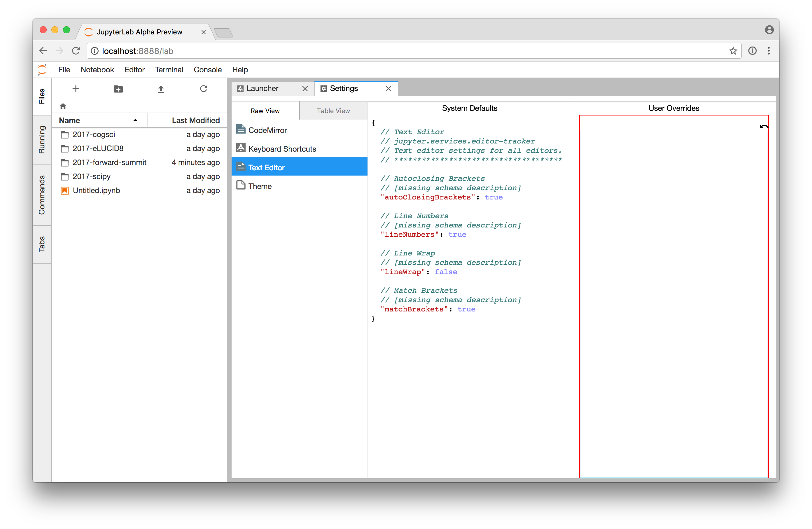Open the Keyboard Shortcuts settings plugin

pos(282,148)
